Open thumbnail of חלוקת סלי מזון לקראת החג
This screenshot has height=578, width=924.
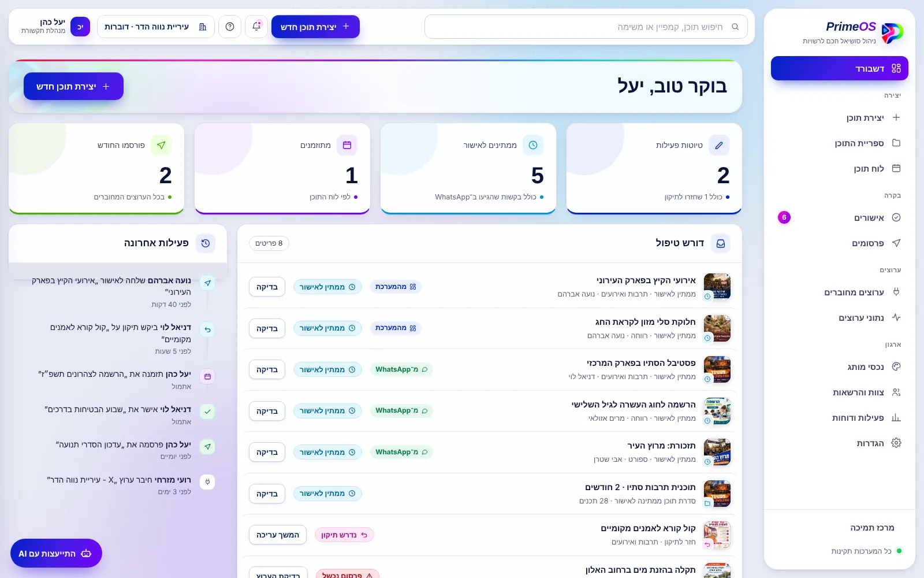pyautogui.click(x=717, y=328)
